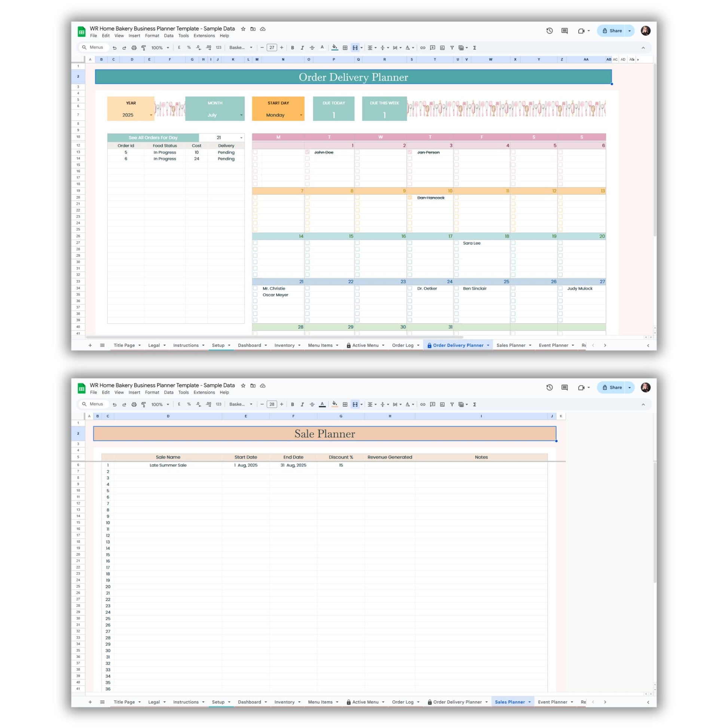Click the print icon in the upper window toolbar
The height and width of the screenshot is (728, 728).
click(x=134, y=48)
